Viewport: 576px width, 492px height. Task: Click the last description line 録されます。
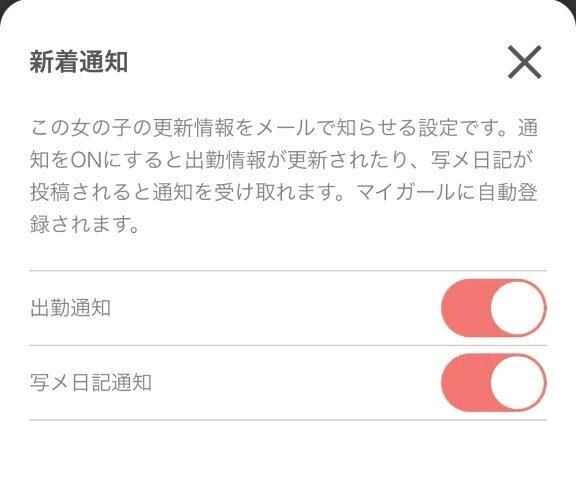[x=85, y=225]
